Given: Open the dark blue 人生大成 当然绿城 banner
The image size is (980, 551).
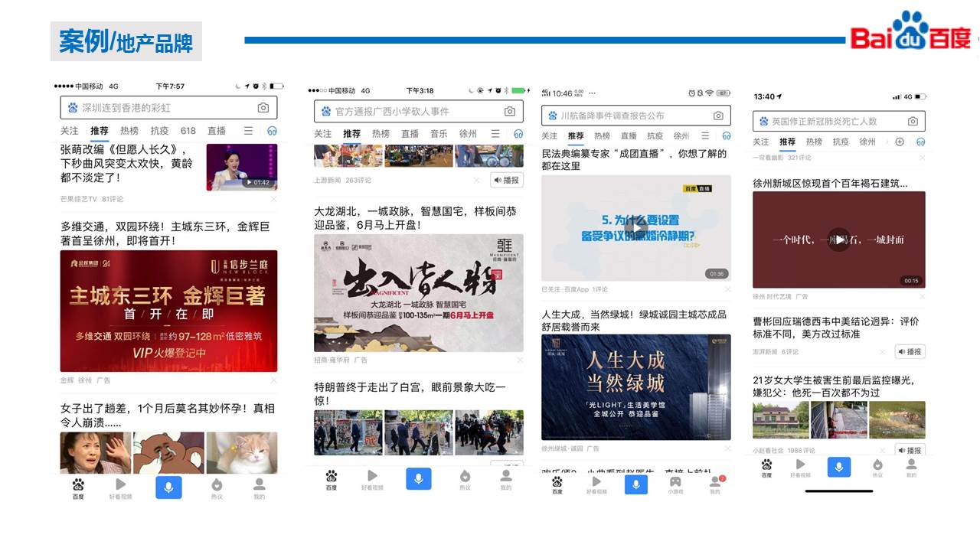Looking at the screenshot, I should [636, 387].
